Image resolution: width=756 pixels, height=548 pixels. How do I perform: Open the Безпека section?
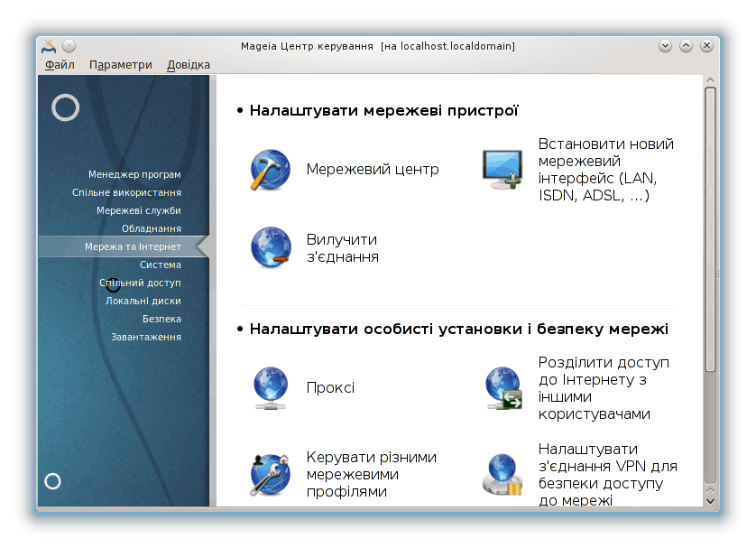162,319
